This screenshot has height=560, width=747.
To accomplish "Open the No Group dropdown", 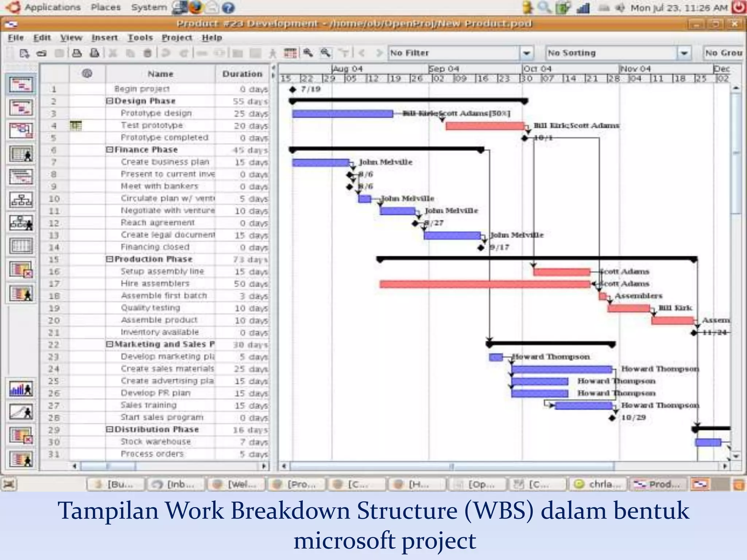I will coord(723,53).
